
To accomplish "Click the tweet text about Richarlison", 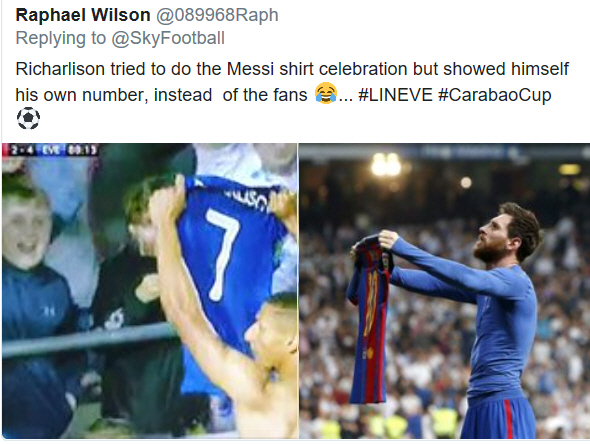I will 292,82.
